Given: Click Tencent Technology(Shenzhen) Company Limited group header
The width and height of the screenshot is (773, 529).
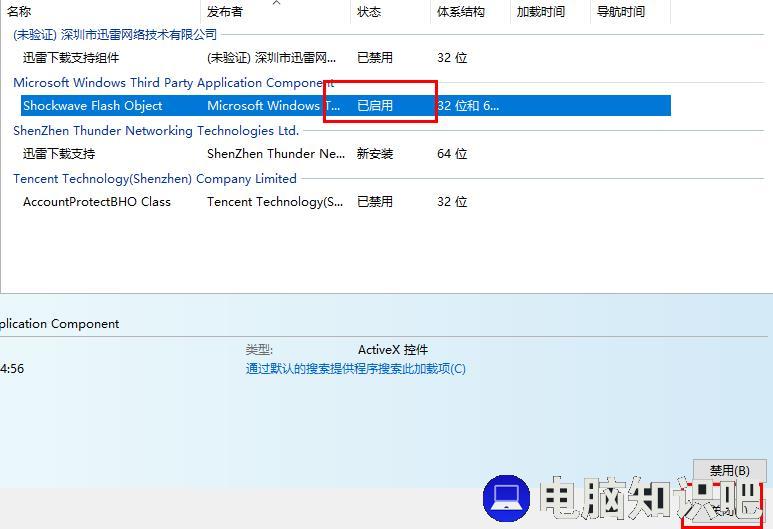Looking at the screenshot, I should click(155, 178).
